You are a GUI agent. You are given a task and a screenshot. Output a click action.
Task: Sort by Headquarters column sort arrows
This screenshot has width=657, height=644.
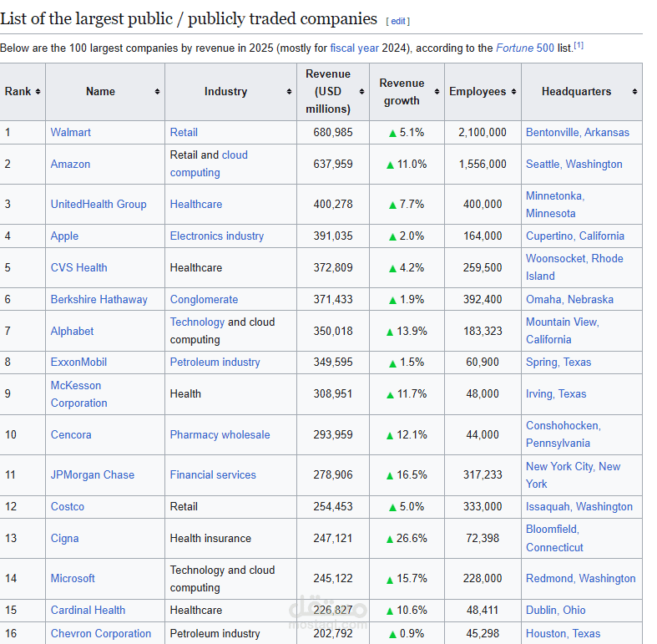pos(634,91)
